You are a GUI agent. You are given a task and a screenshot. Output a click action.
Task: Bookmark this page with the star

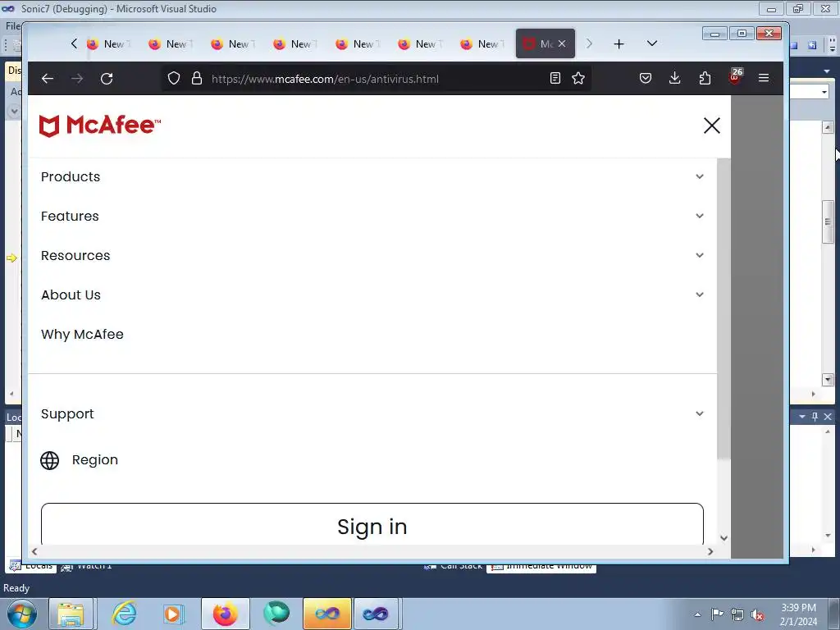point(578,78)
